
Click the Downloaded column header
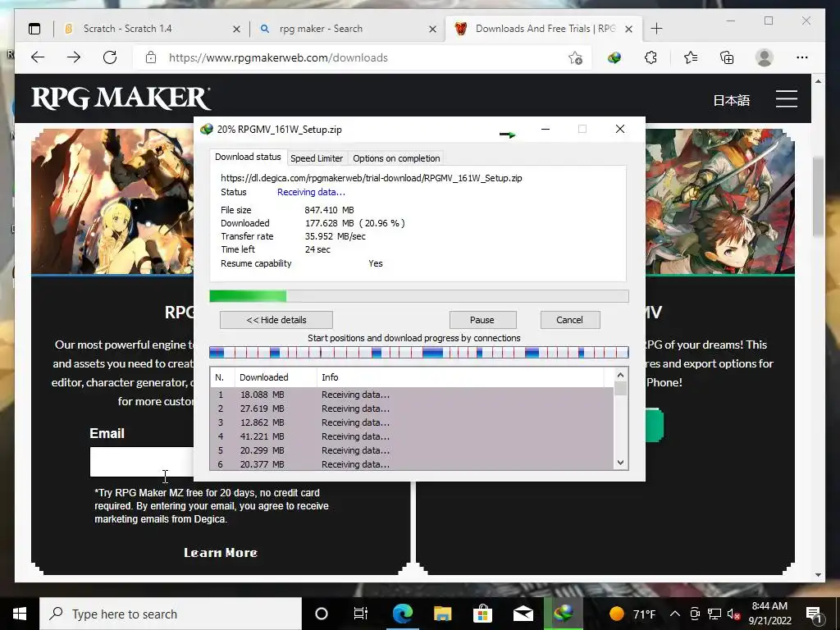[x=276, y=377]
